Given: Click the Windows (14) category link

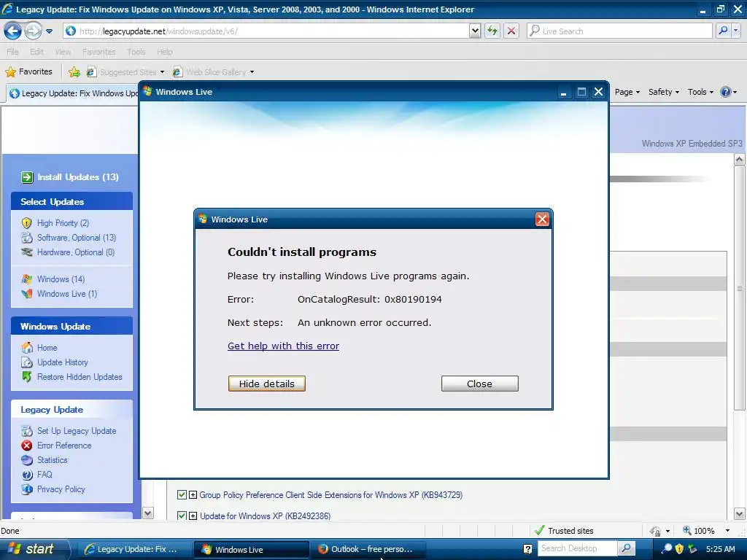Looking at the screenshot, I should coord(61,279).
